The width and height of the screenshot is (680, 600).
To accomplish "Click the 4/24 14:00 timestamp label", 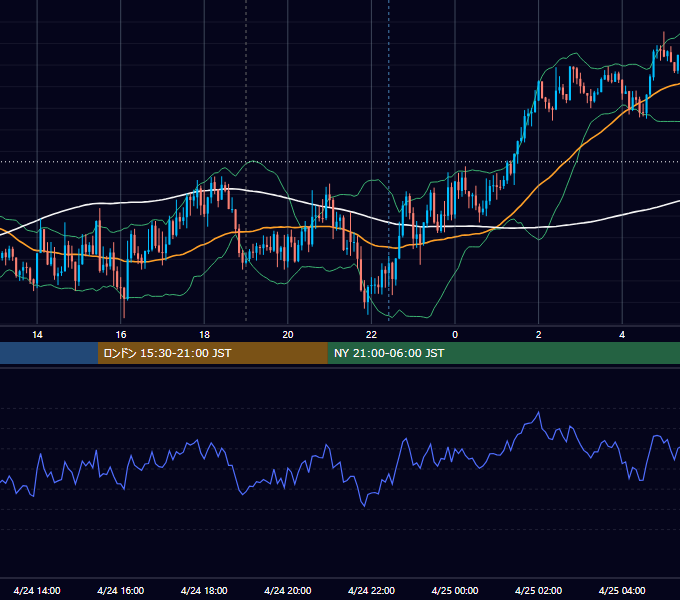I will pyautogui.click(x=37, y=590).
